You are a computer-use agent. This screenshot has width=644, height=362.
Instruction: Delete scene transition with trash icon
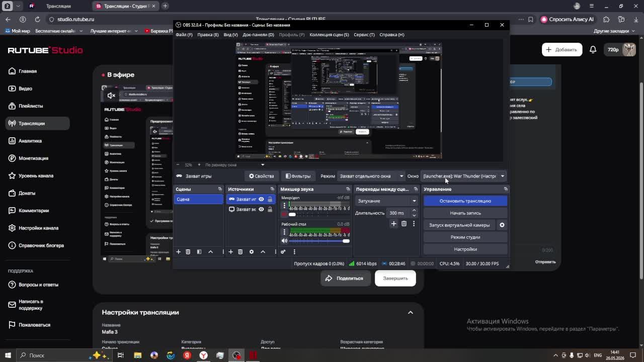tap(404, 224)
